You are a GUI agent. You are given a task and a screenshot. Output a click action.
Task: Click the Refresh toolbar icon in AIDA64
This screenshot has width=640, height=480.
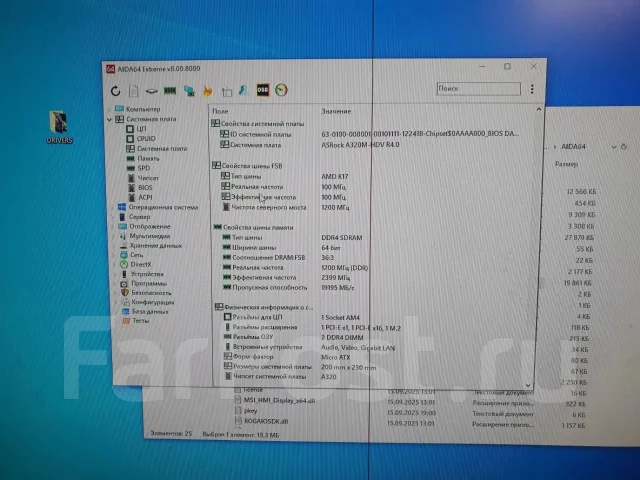116,91
